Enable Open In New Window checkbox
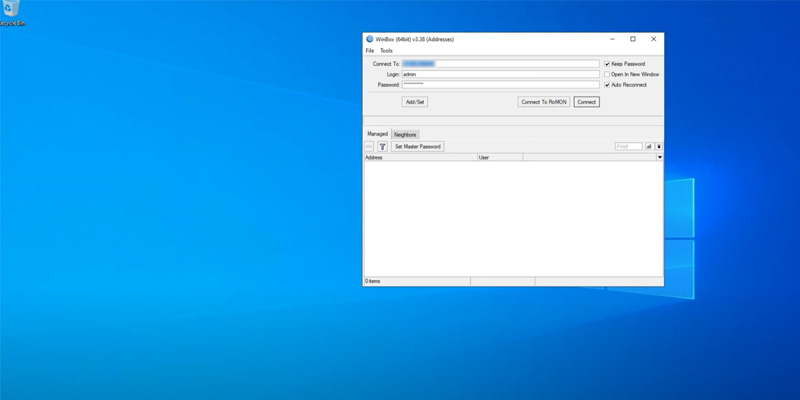The image size is (800, 400). click(607, 74)
